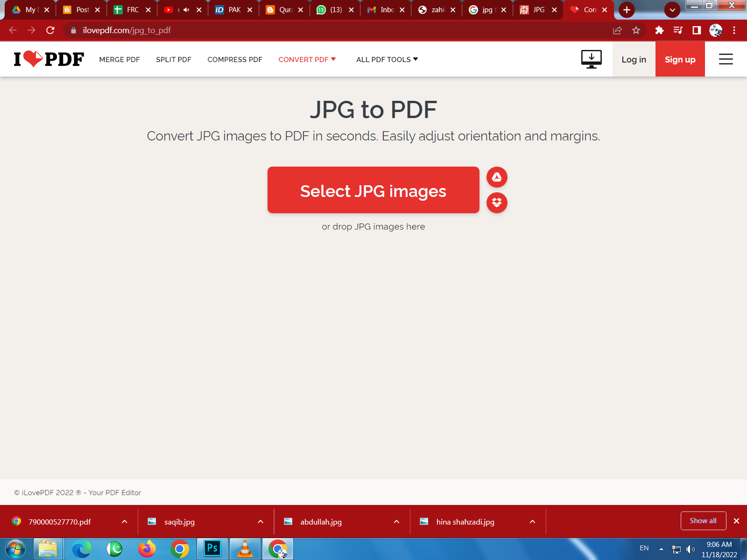747x560 pixels.
Task: Launch Microsoft Edge from taskbar
Action: tap(82, 549)
